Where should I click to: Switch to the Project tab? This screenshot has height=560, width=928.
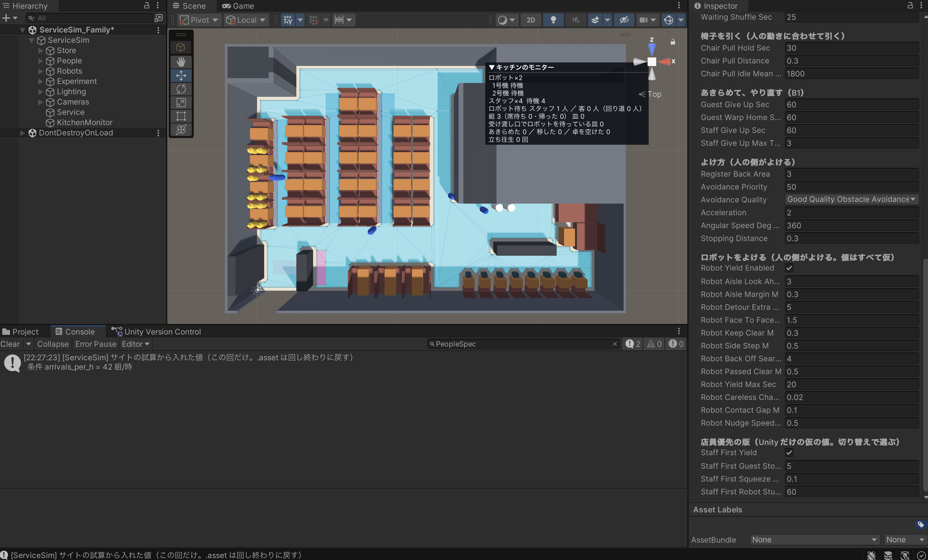point(21,332)
